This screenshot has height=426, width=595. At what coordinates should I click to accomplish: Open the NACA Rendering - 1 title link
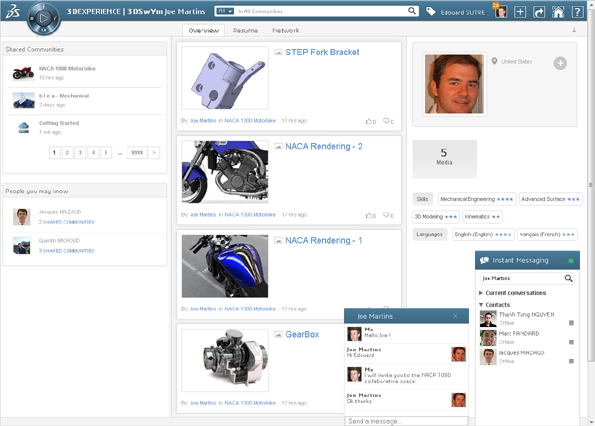click(x=324, y=241)
